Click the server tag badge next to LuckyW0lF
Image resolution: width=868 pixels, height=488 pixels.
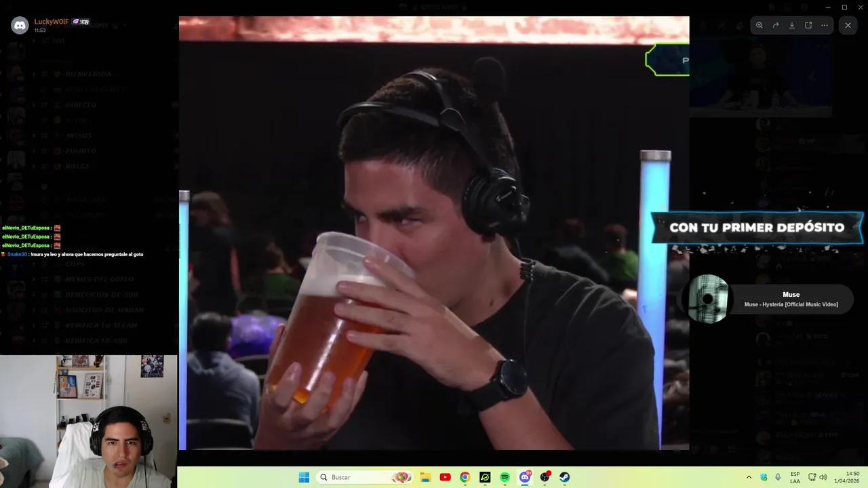[81, 22]
